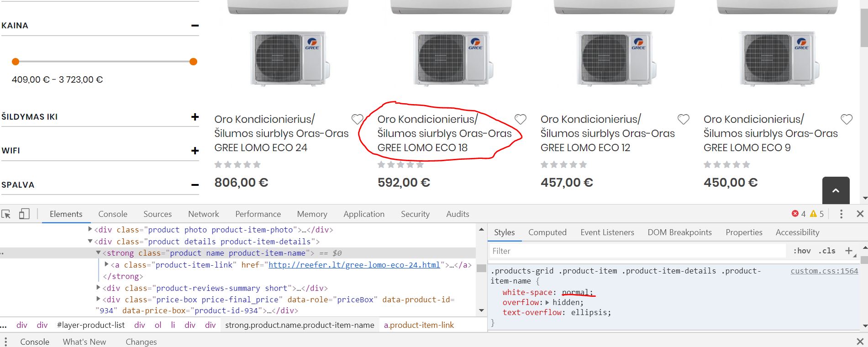Click the scroll-to-top arrow button

836,190
